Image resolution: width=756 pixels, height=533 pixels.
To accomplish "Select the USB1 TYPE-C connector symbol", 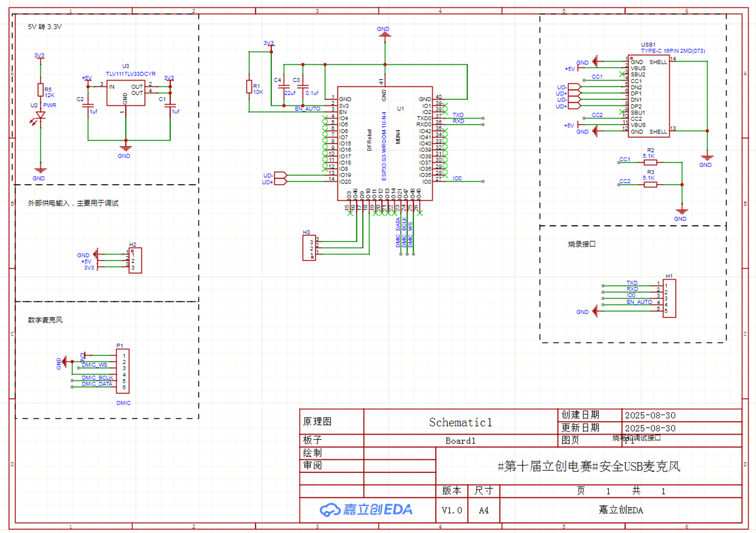I will tap(649, 96).
